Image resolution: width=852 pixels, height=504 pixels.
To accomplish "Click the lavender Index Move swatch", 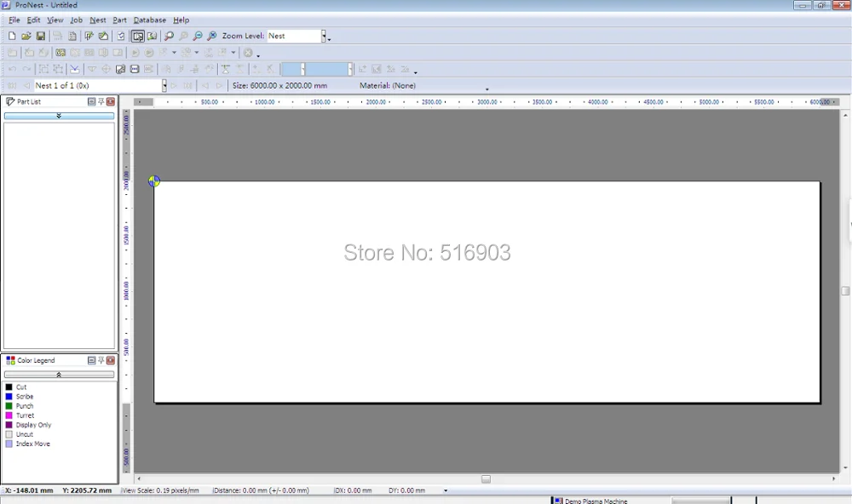I will point(9,444).
